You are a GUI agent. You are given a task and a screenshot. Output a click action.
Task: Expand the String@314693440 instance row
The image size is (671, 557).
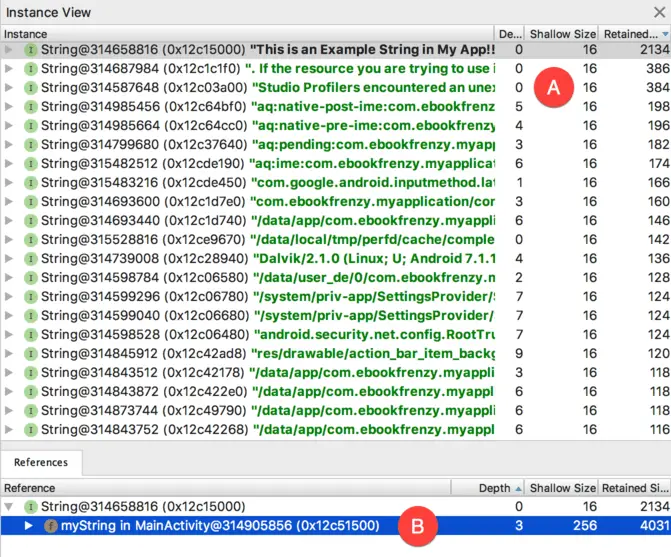(9, 221)
